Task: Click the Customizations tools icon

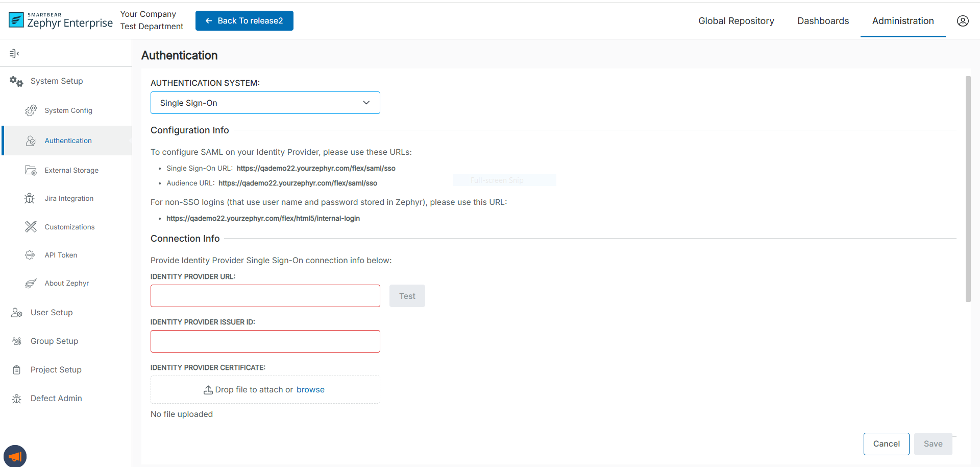Action: click(31, 227)
